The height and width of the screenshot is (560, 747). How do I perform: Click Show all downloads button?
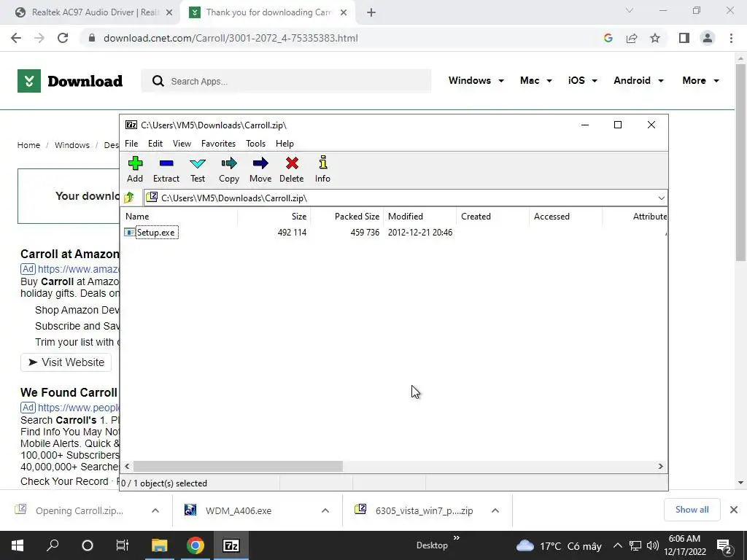click(692, 510)
